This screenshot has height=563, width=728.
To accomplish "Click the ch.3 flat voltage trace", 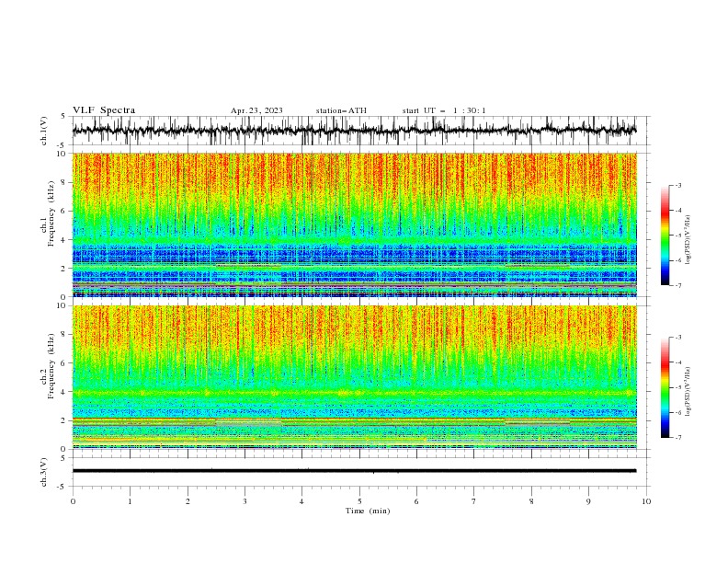I will [x=354, y=471].
